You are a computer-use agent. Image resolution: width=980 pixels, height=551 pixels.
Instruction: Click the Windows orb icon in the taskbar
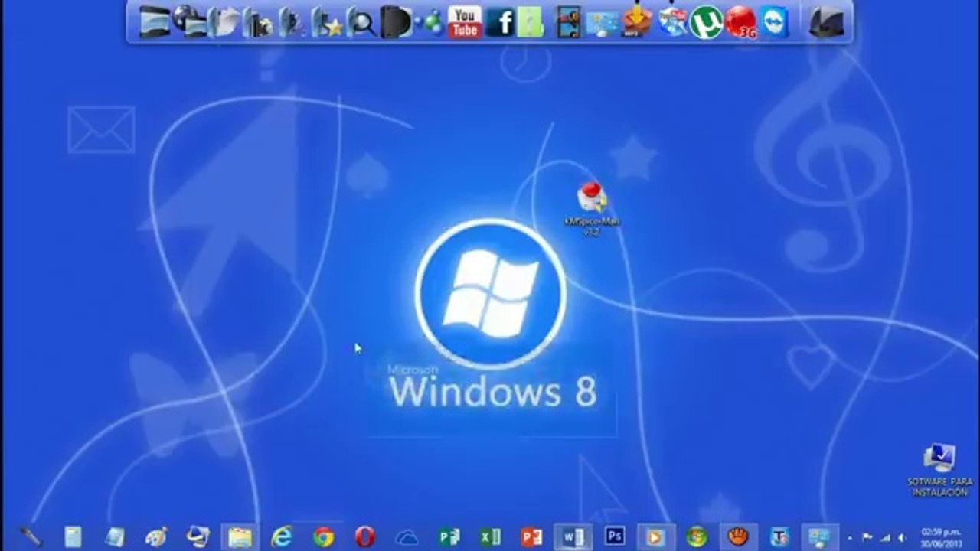(697, 537)
